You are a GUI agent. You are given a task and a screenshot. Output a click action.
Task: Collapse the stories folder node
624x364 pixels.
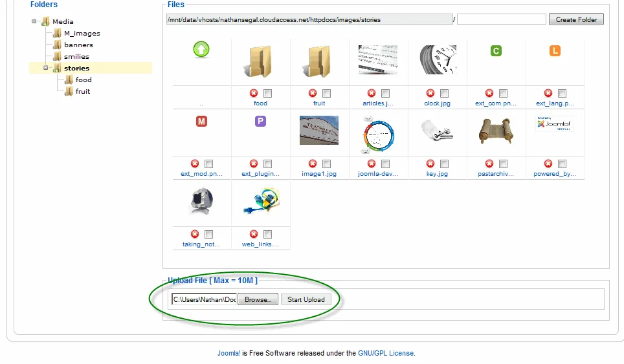tap(46, 68)
